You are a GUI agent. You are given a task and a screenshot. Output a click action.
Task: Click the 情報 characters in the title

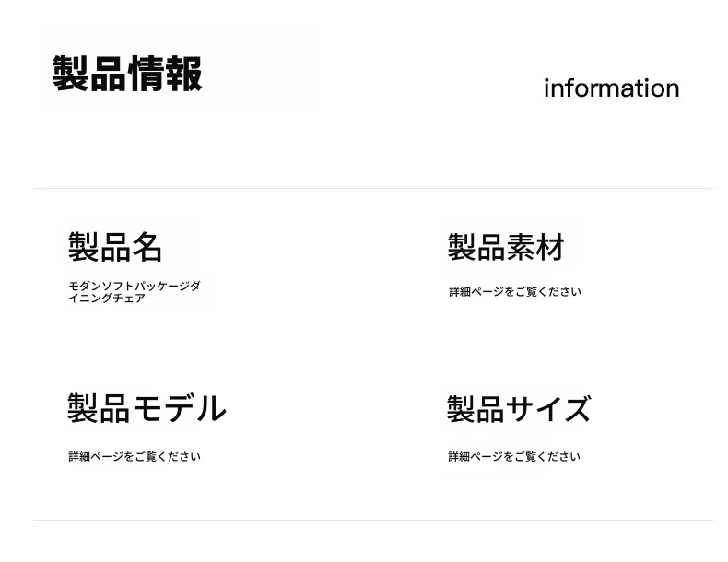[165, 74]
